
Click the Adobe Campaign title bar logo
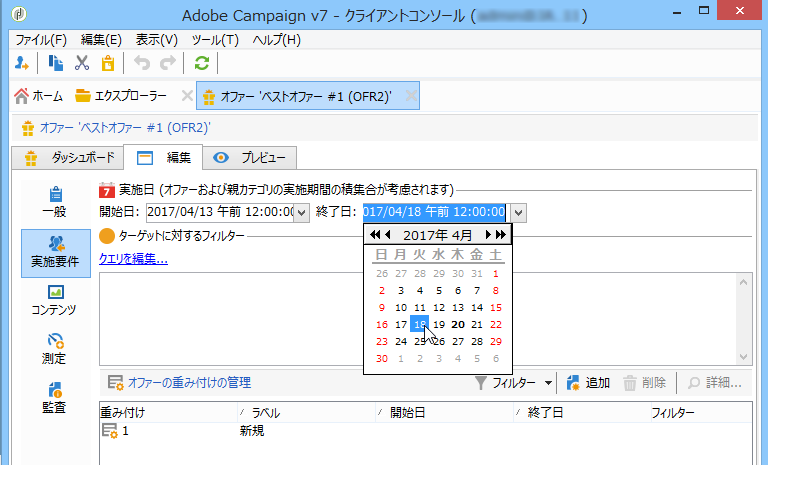click(x=19, y=14)
